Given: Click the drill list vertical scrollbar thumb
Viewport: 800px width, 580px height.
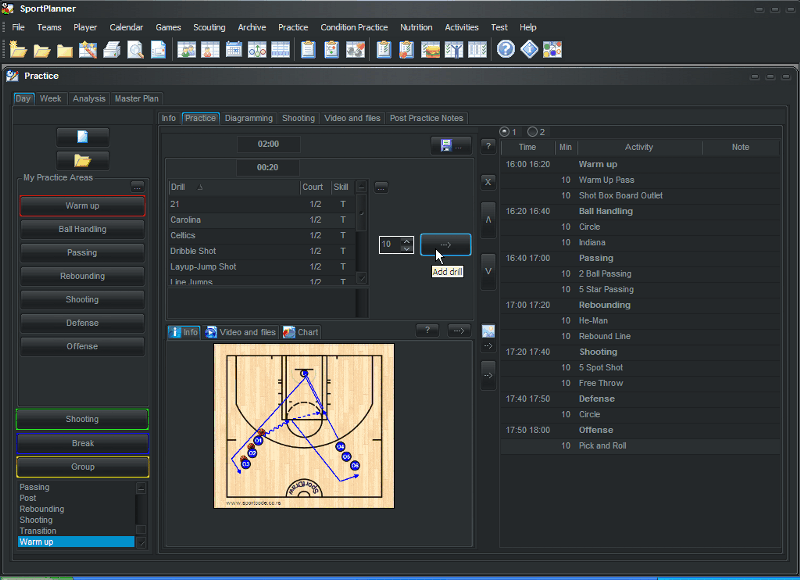Looking at the screenshot, I should click(361, 213).
